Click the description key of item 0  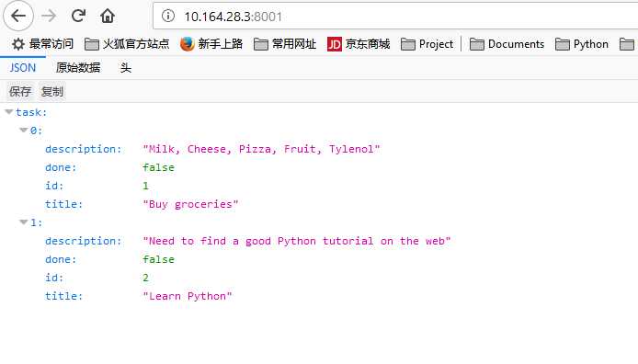(x=84, y=149)
